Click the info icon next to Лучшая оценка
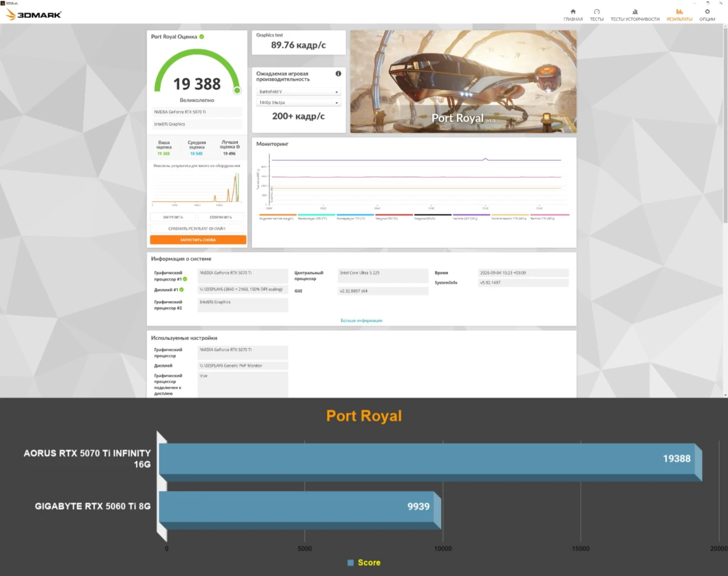Screen dimensions: 728x576 pyautogui.click(x=238, y=146)
